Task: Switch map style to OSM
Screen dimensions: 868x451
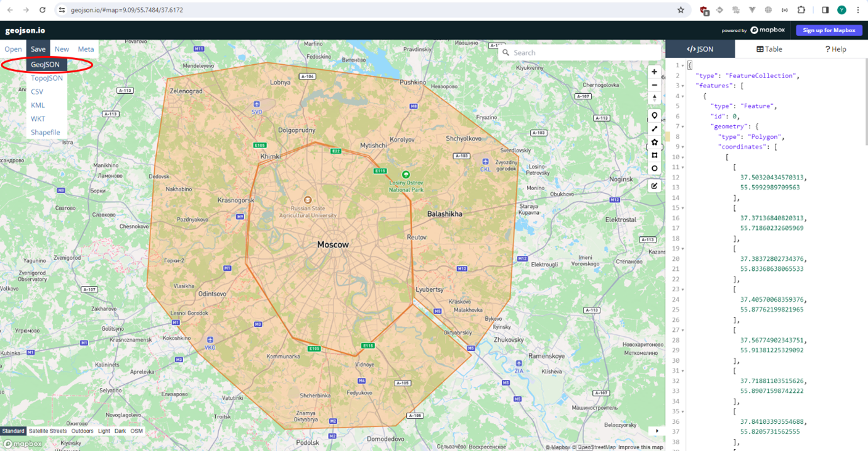Action: [137, 431]
